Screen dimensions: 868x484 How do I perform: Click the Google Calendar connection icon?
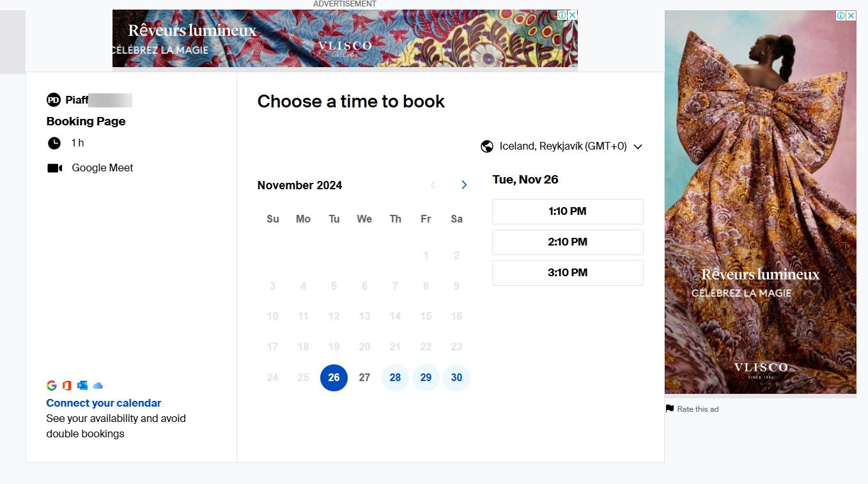(51, 385)
